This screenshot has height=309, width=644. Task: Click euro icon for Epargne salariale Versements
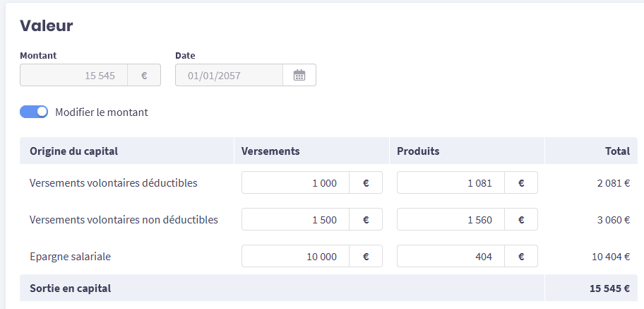tap(366, 256)
